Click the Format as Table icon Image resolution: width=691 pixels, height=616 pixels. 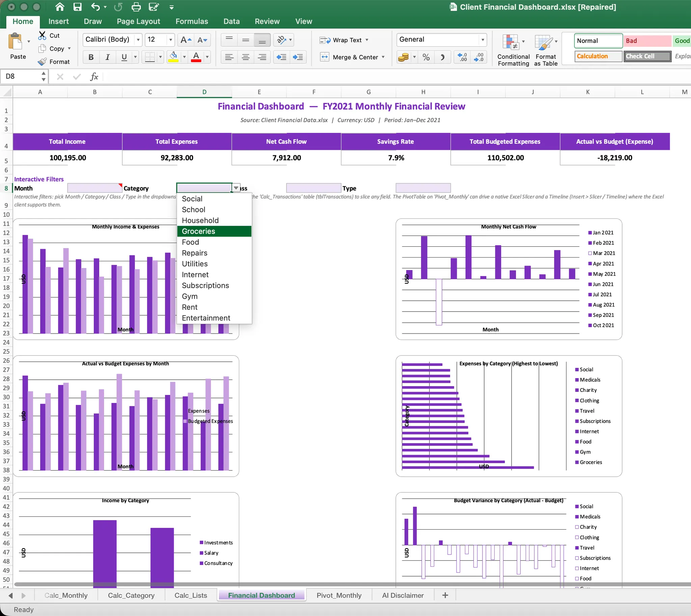pos(546,51)
